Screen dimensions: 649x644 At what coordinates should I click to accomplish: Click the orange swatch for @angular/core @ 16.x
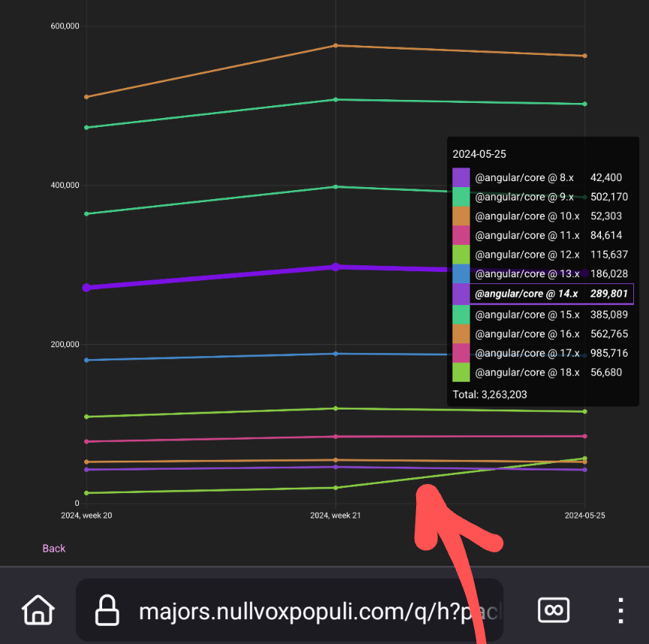click(x=461, y=334)
